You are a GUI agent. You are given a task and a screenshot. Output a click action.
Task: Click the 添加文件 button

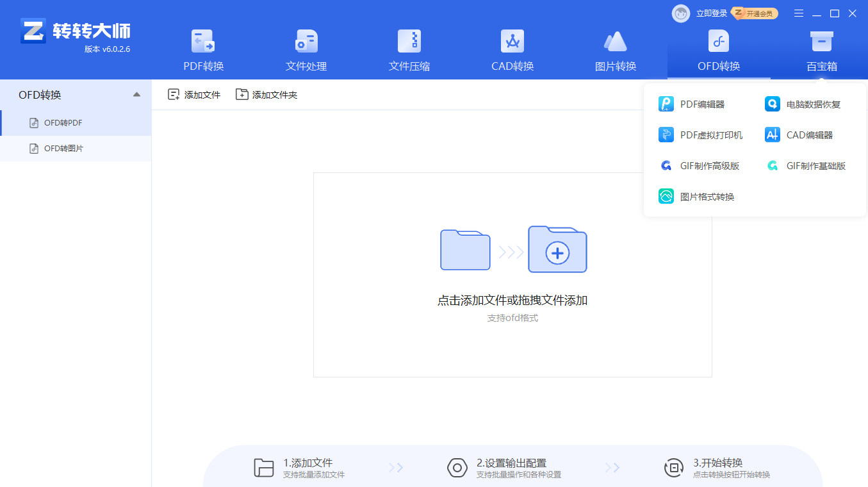[194, 95]
